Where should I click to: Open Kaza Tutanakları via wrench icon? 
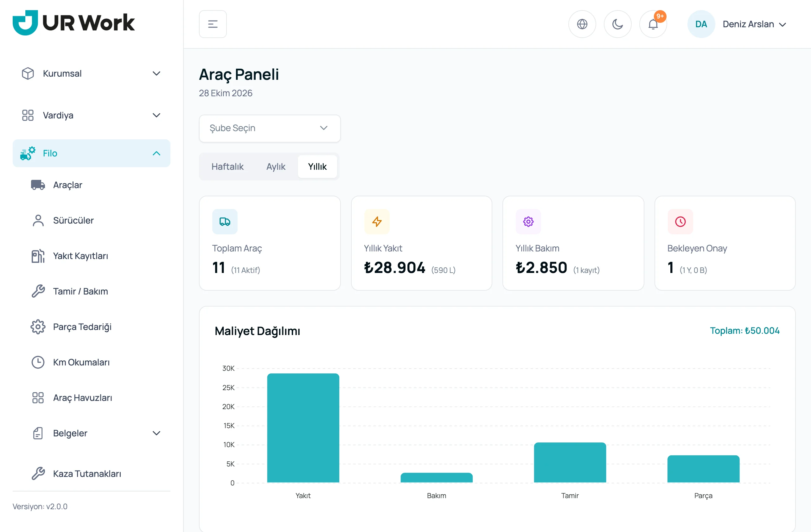point(38,474)
